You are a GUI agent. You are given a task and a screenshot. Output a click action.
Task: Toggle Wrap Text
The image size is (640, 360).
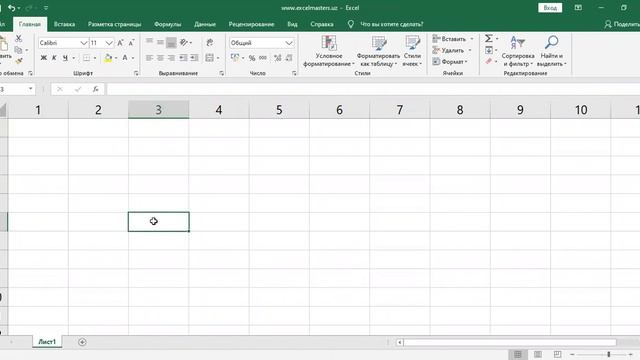pyautogui.click(x=210, y=42)
